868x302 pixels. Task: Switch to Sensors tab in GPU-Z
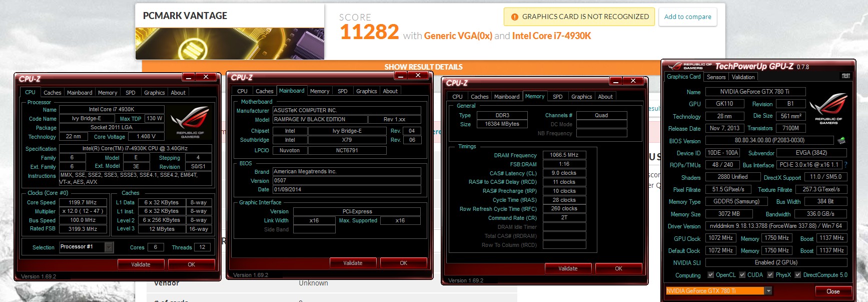[716, 77]
